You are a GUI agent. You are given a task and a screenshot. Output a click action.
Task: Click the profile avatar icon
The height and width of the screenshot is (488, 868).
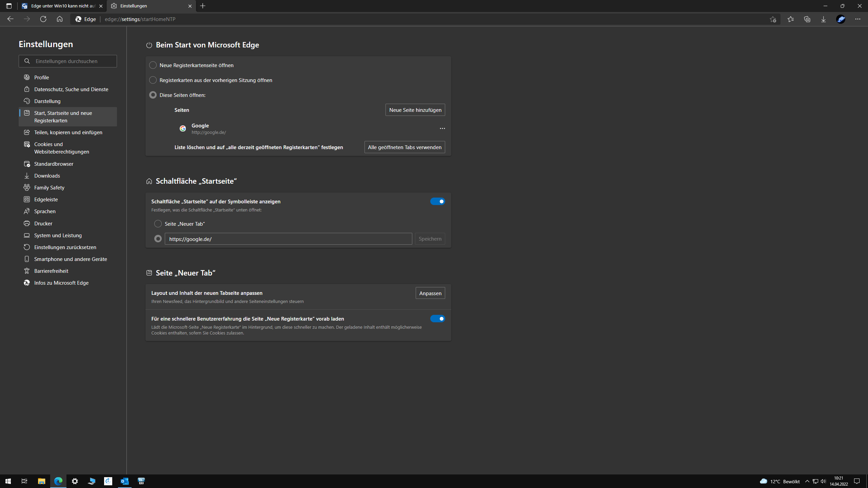point(841,19)
